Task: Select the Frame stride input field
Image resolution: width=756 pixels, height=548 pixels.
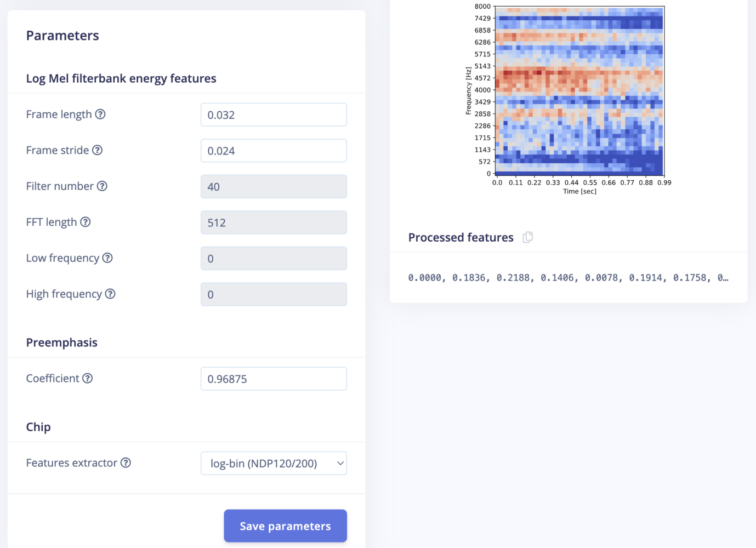Action: point(274,151)
